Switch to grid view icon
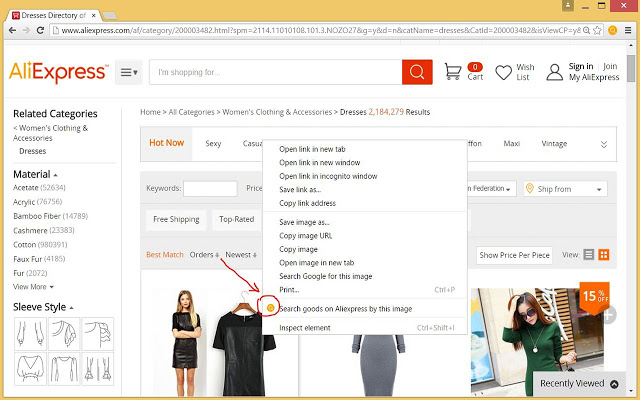This screenshot has width=640, height=400. click(604, 255)
